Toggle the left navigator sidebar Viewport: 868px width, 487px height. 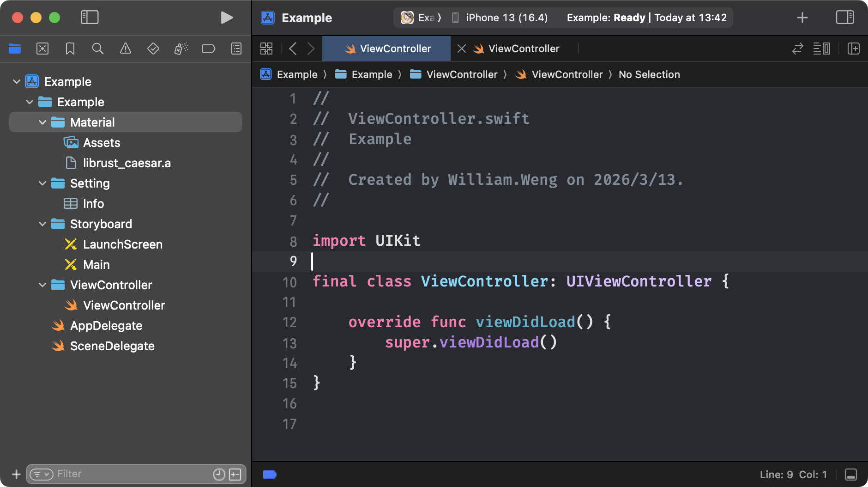(x=90, y=18)
